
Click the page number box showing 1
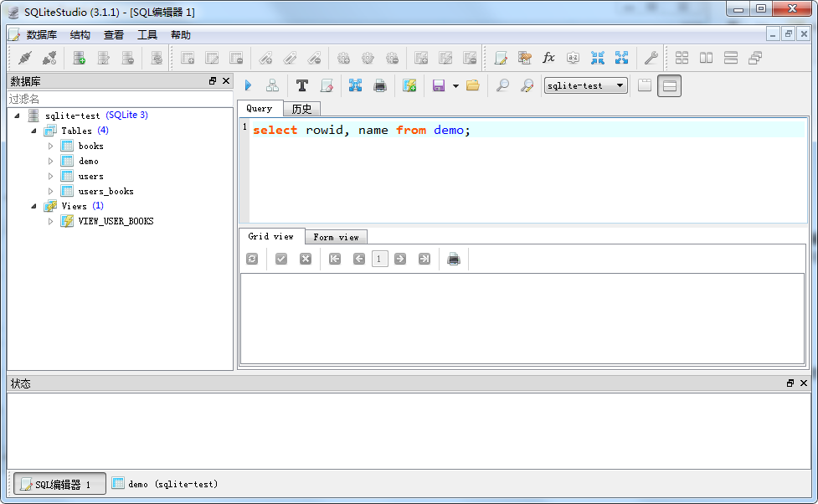pos(379,259)
